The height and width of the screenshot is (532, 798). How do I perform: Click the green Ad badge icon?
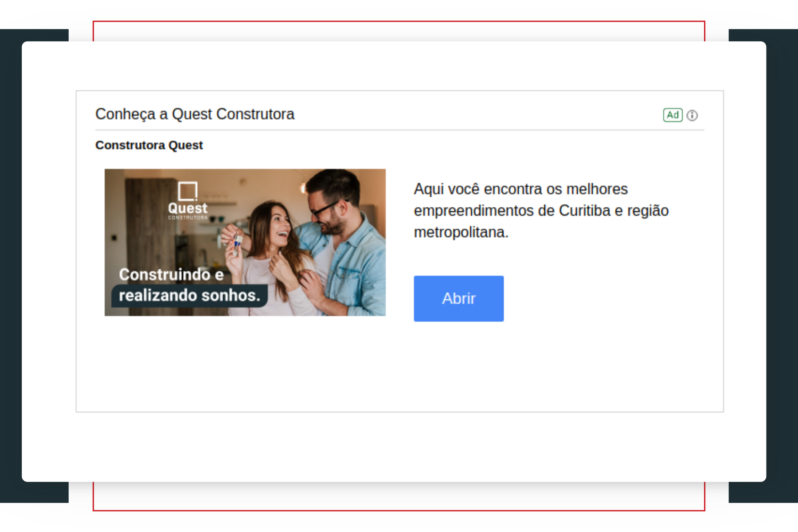pos(673,115)
